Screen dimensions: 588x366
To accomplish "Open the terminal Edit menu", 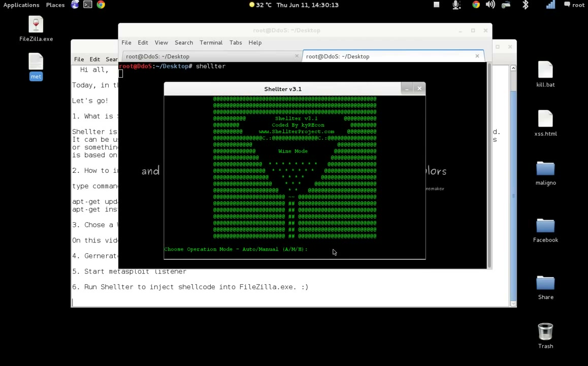I will click(x=143, y=42).
